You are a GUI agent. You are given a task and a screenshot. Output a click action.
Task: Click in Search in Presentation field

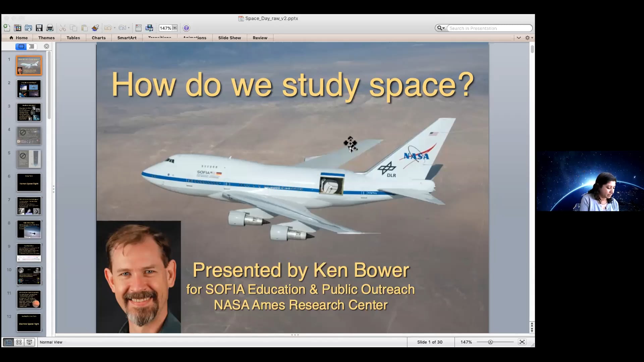[x=490, y=28]
